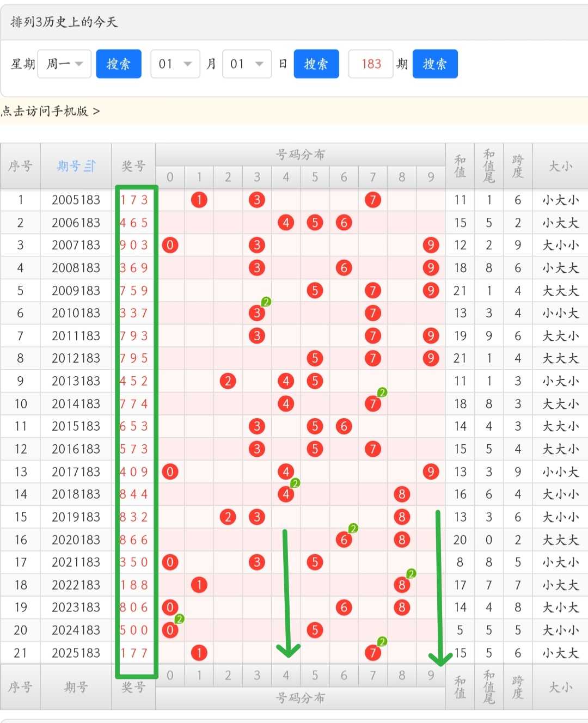Click red ball 8 in row 2018183
The image size is (588, 723).
click(x=402, y=494)
